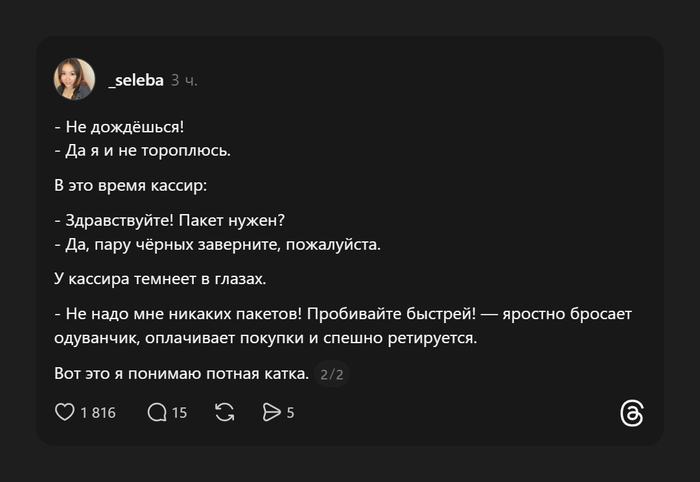Image resolution: width=700 pixels, height=482 pixels.
Task: Click the Threads logo icon
Action: pyautogui.click(x=631, y=414)
